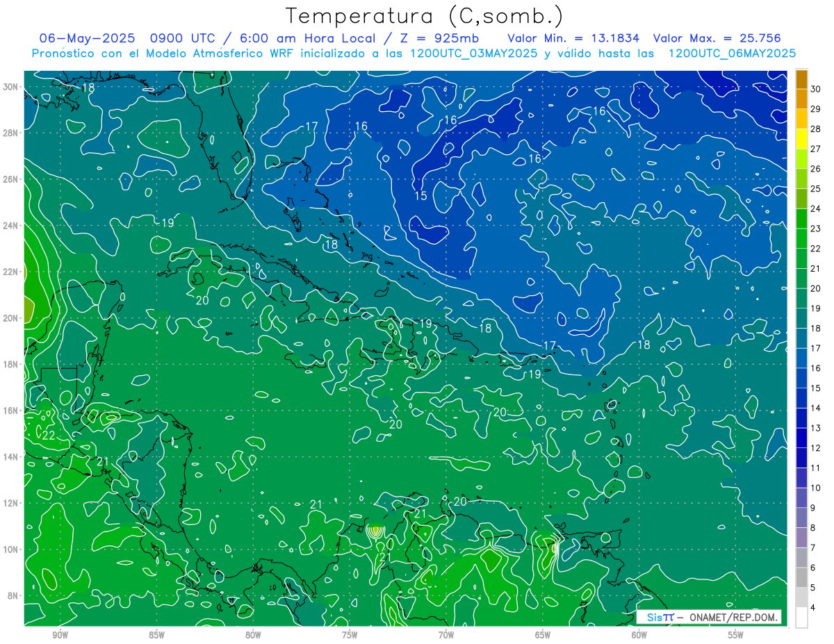Viewport: 834px width, 644px height.
Task: Click the "80W" longitude axis label
Action: [x=253, y=635]
